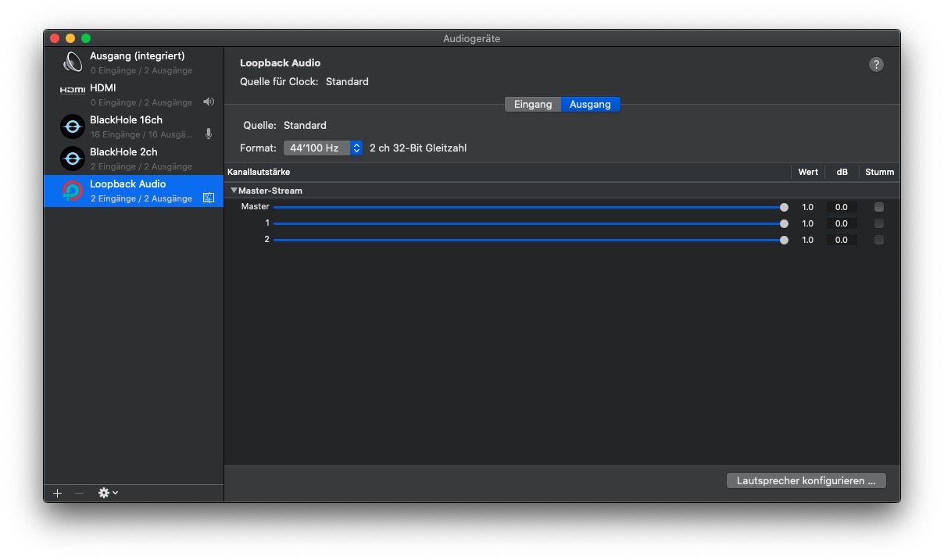
Task: Click the Master volume slider
Action: tap(528, 207)
